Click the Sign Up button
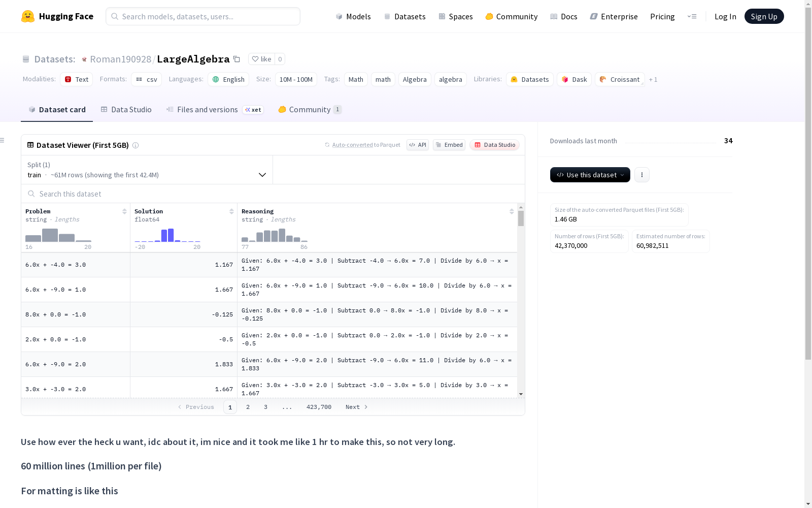 764,16
